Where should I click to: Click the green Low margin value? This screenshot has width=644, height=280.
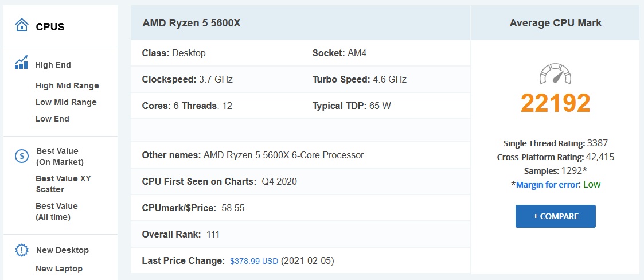tap(592, 185)
